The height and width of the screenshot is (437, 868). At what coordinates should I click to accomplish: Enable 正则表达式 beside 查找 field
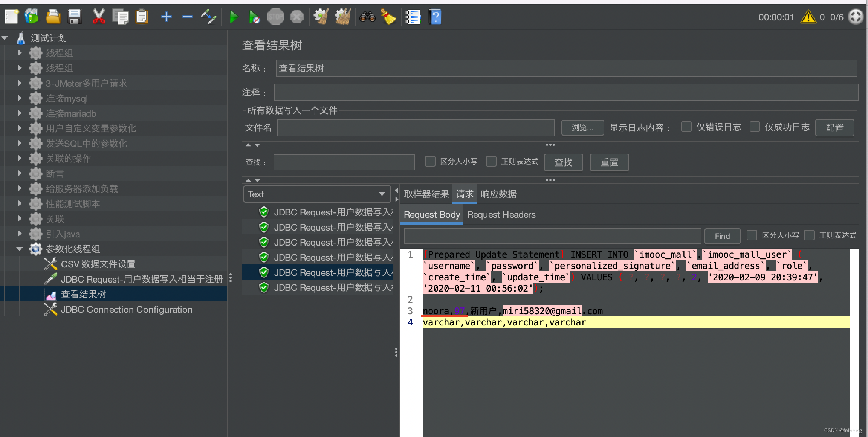(x=491, y=162)
